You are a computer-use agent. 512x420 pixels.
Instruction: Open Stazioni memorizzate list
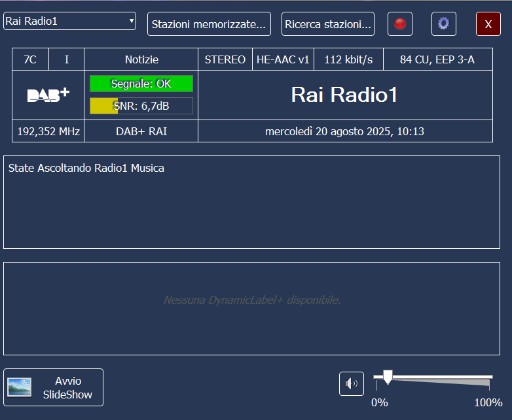(209, 24)
